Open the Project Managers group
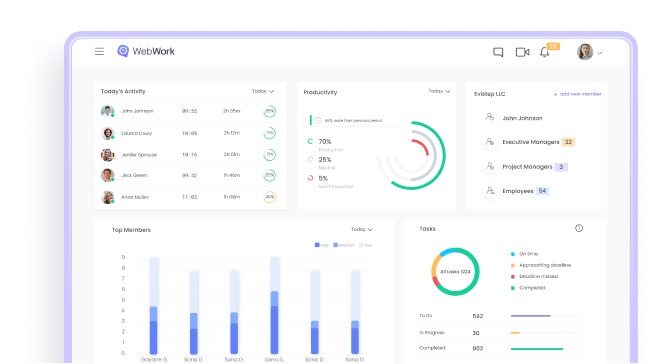Image resolution: width=666 pixels, height=364 pixels. pyautogui.click(x=527, y=166)
